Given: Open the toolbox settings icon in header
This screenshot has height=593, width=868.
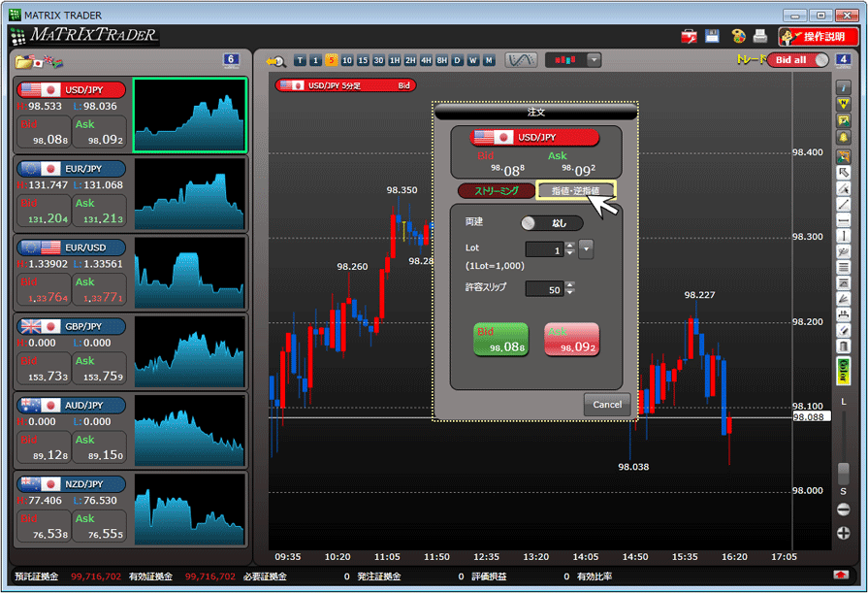Looking at the screenshot, I should (x=689, y=37).
